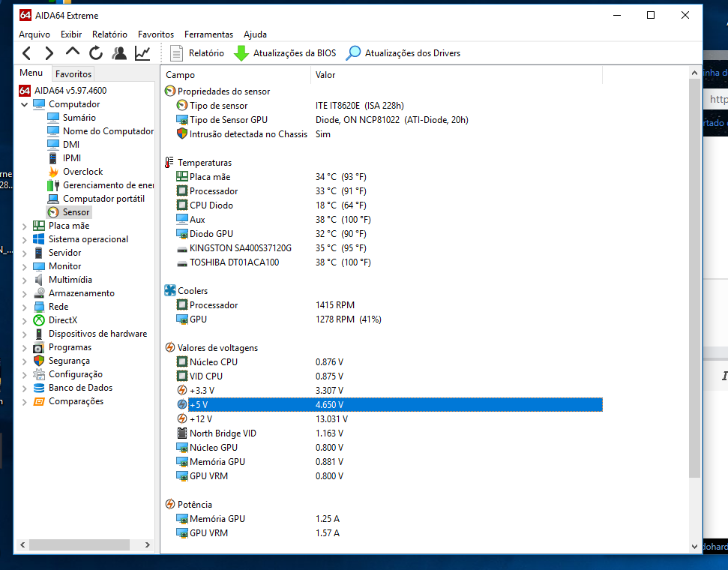Collapse the Computador tree node

(x=25, y=104)
